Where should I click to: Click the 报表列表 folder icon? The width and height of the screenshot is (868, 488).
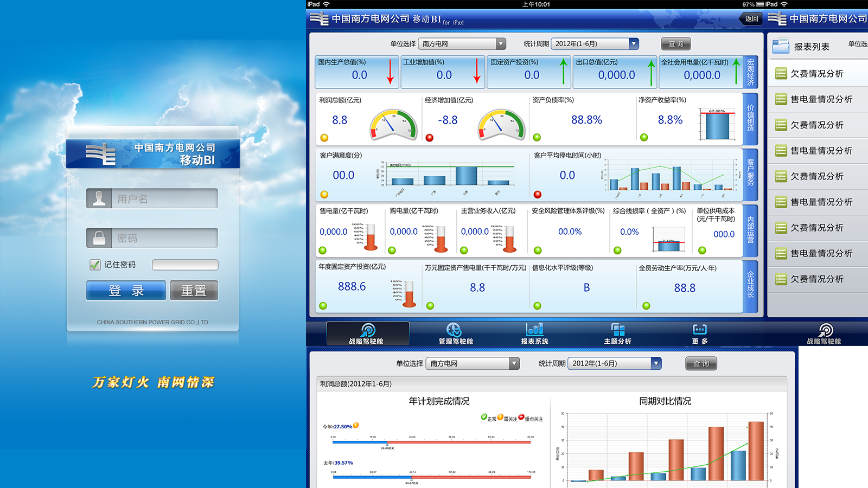(781, 46)
